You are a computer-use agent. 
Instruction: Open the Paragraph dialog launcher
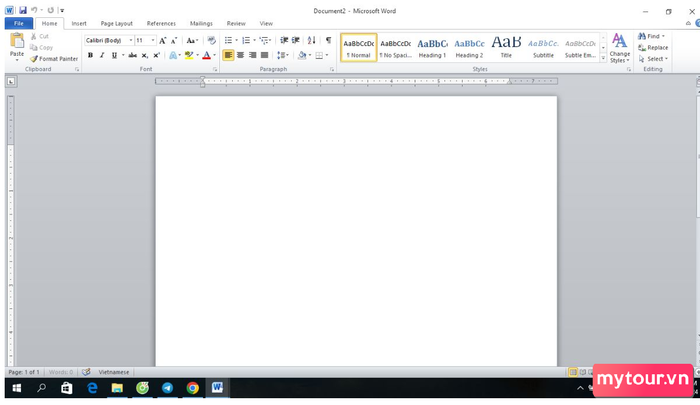point(332,70)
